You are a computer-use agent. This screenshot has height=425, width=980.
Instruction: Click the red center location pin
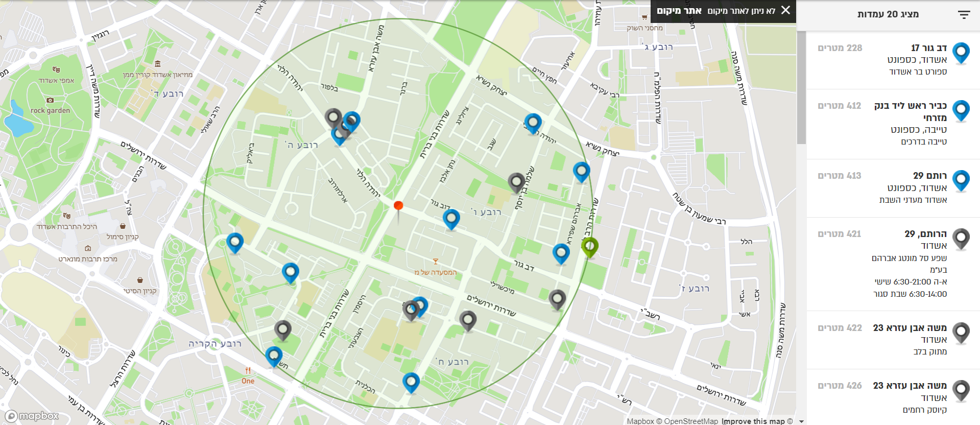tap(398, 206)
